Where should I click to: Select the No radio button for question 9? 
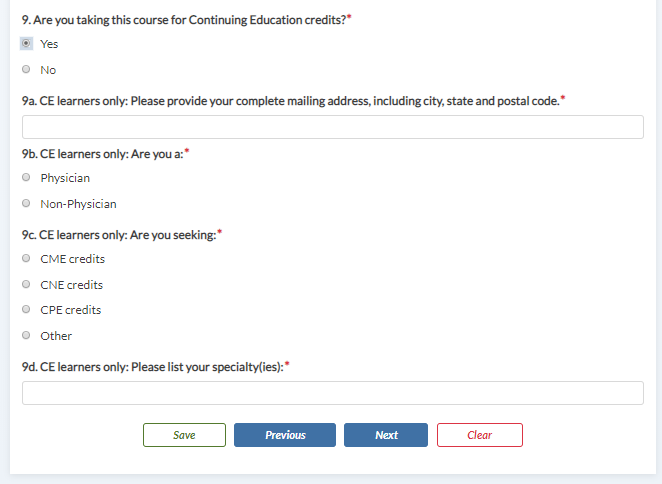(x=26, y=70)
